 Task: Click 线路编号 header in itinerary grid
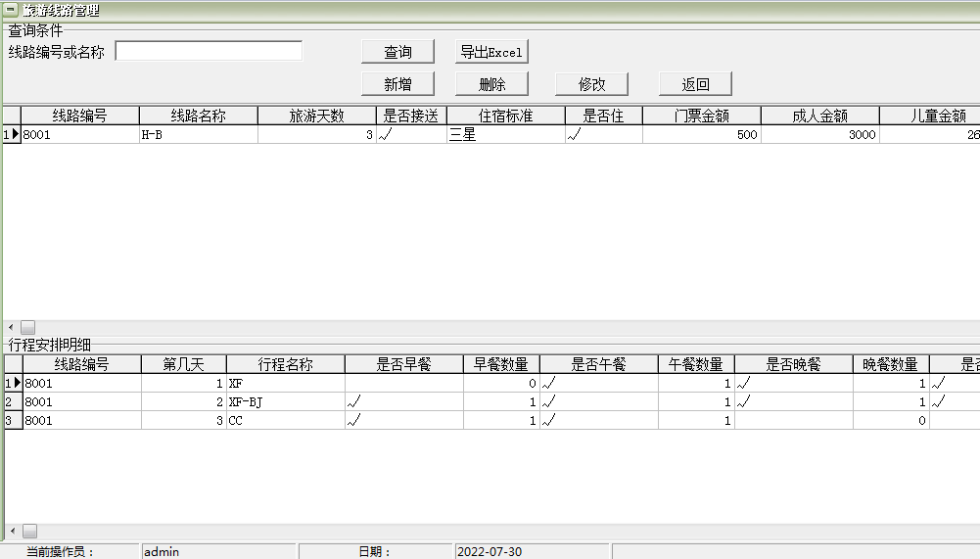82,364
